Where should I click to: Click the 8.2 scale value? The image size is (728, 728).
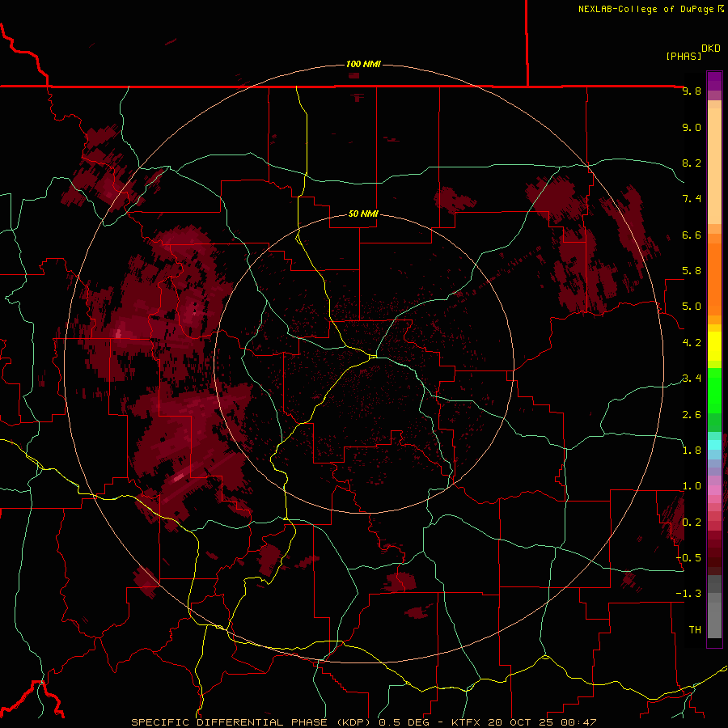coord(692,163)
